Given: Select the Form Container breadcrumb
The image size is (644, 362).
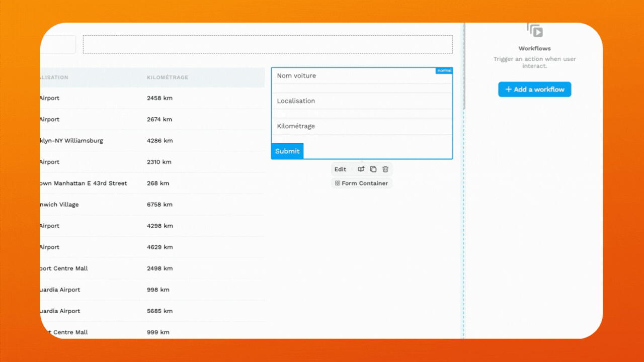Looking at the screenshot, I should point(361,183).
